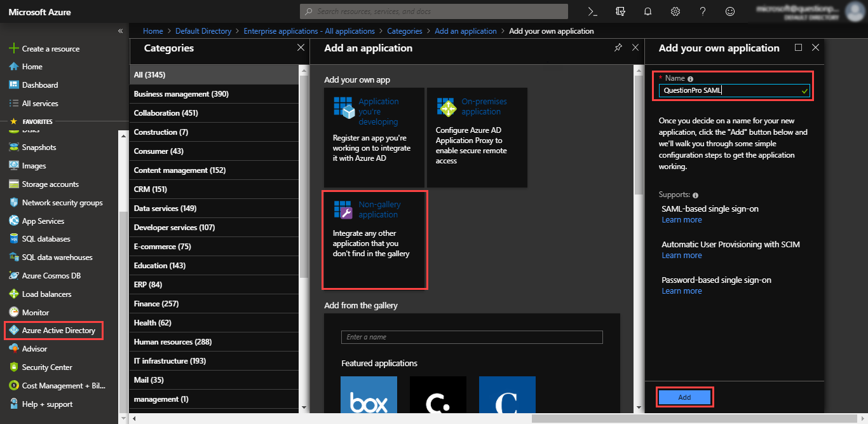Click the Security Center icon
The width and height of the screenshot is (868, 424).
coord(14,367)
